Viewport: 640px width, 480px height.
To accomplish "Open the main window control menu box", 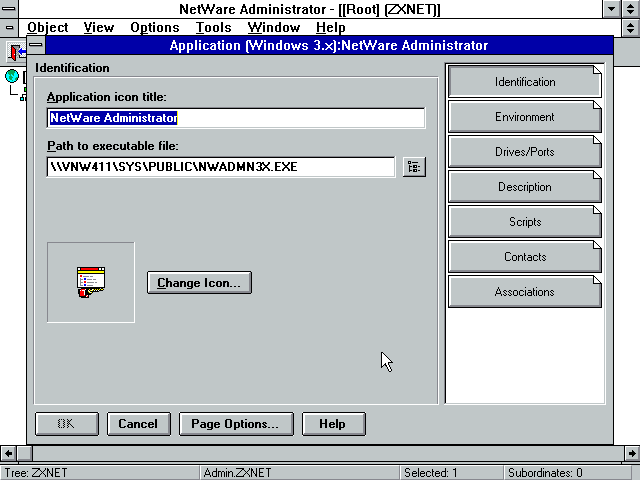I will coord(9,9).
